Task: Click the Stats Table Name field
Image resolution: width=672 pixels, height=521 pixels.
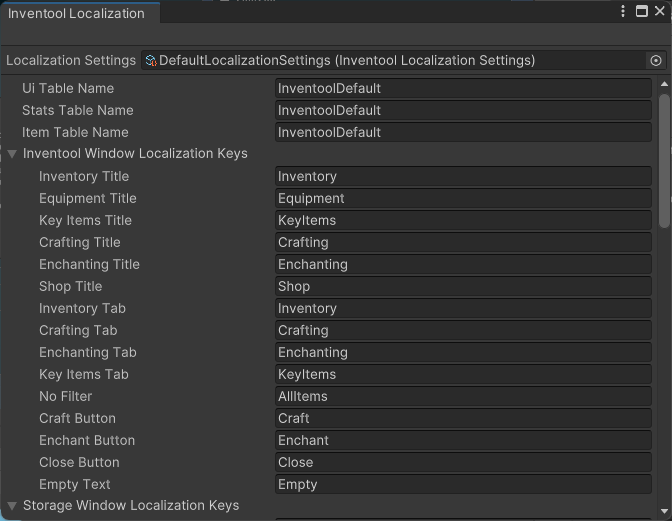Action: tap(463, 111)
